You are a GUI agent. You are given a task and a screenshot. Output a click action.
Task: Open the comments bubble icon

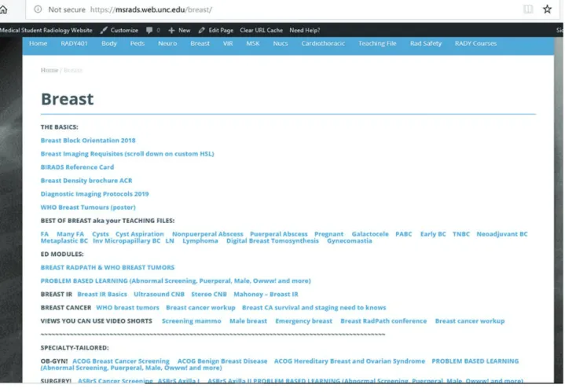[x=149, y=31]
